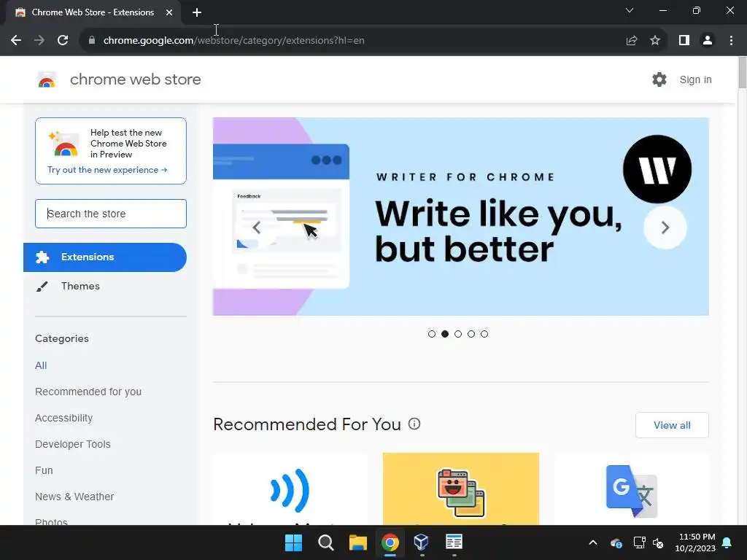Open the tab search chevron in the title bar
The height and width of the screenshot is (560, 747).
(630, 10)
